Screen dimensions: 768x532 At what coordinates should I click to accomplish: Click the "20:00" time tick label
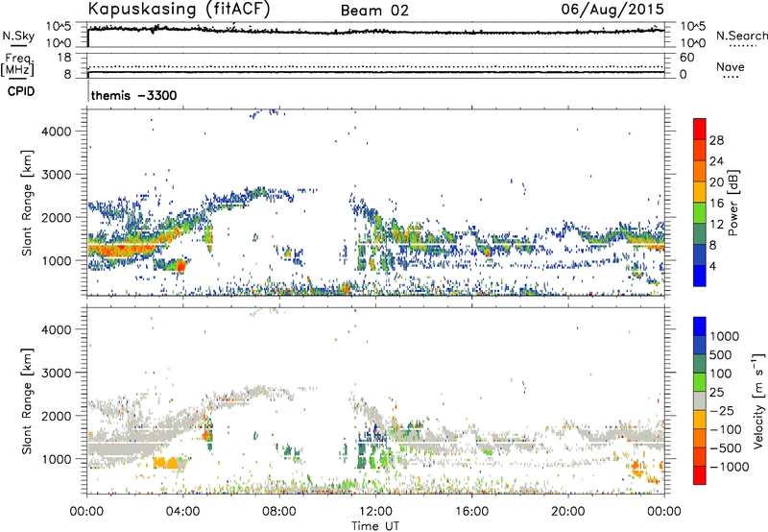pos(567,512)
